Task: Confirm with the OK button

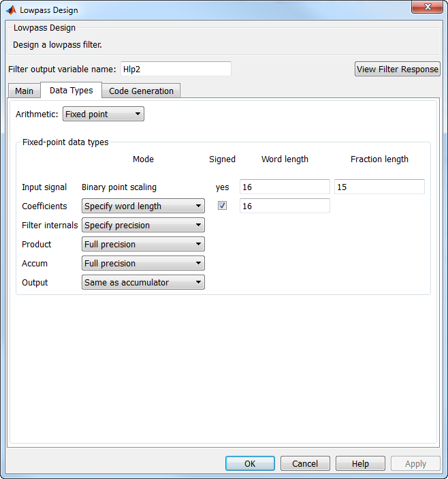Action: tap(250, 463)
